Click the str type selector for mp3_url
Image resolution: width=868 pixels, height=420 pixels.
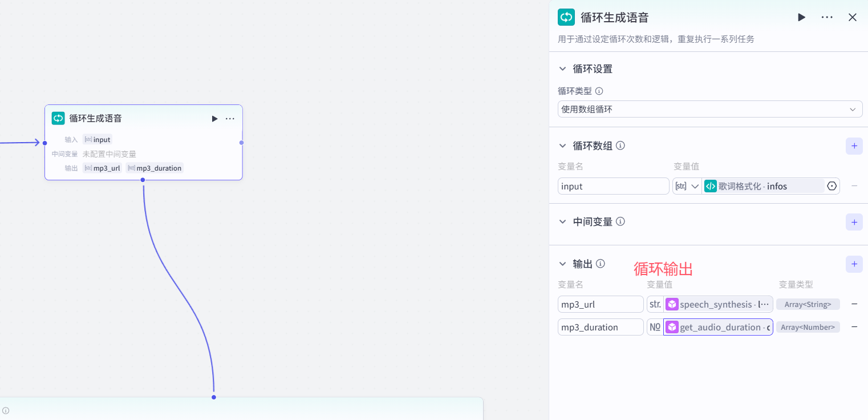(x=655, y=304)
